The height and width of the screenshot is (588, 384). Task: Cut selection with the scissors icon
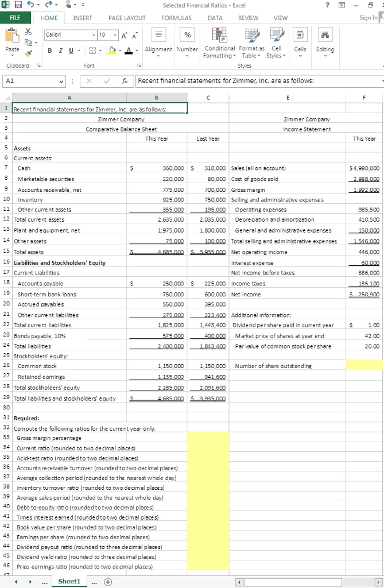[28, 32]
